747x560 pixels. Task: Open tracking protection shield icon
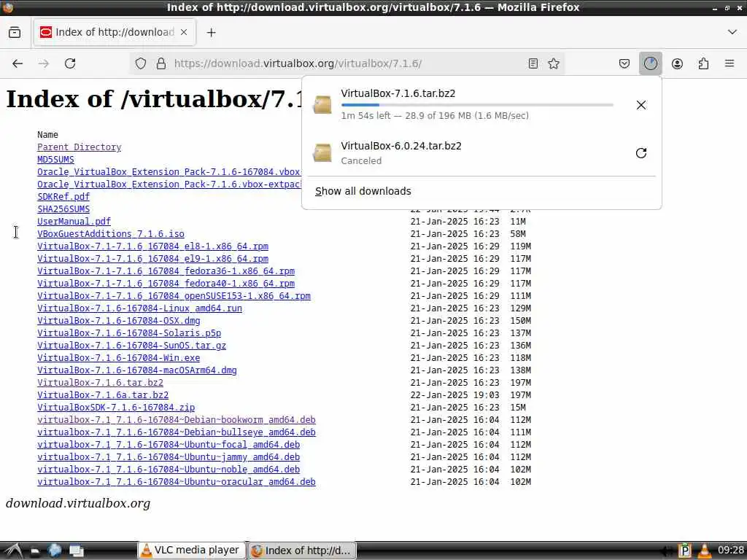tap(141, 63)
